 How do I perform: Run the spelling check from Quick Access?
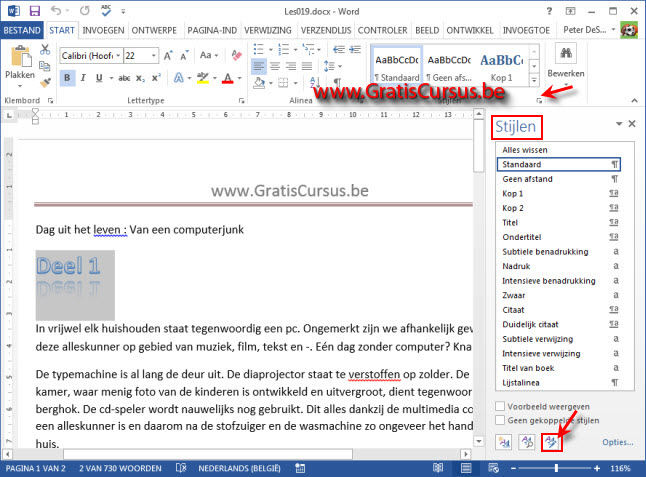click(106, 11)
